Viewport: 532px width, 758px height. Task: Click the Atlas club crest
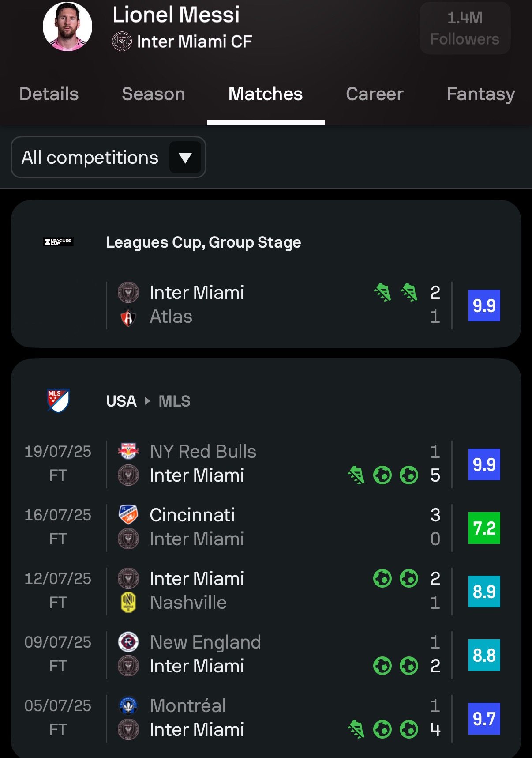128,317
